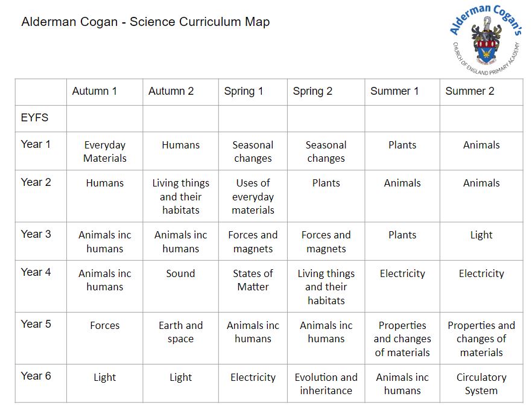Viewport: 532px width, 405px height.
Task: Select the Summer 2 column header
Action: coord(470,92)
